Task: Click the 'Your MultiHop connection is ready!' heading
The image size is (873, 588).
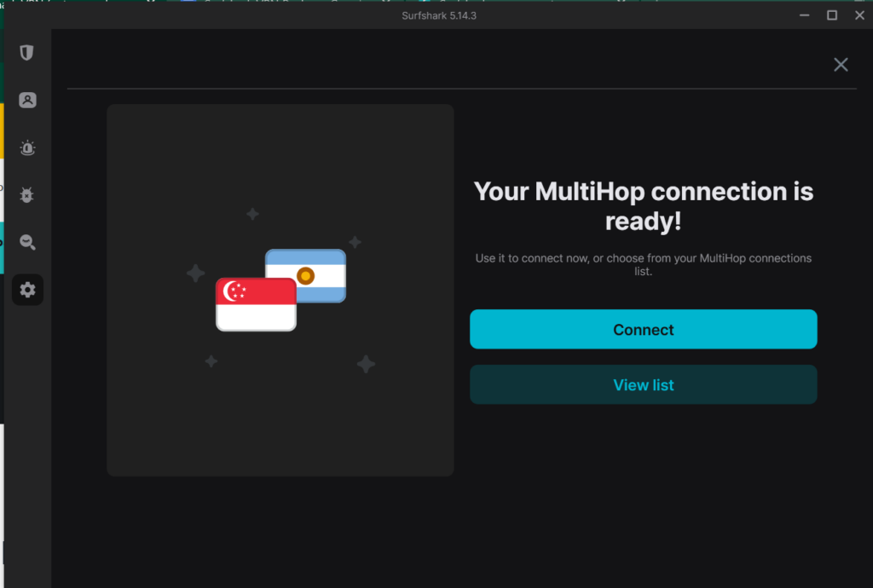Action: (x=643, y=206)
